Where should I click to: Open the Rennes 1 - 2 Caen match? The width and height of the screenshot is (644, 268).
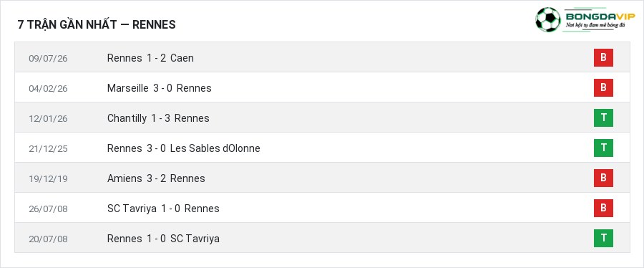click(150, 58)
